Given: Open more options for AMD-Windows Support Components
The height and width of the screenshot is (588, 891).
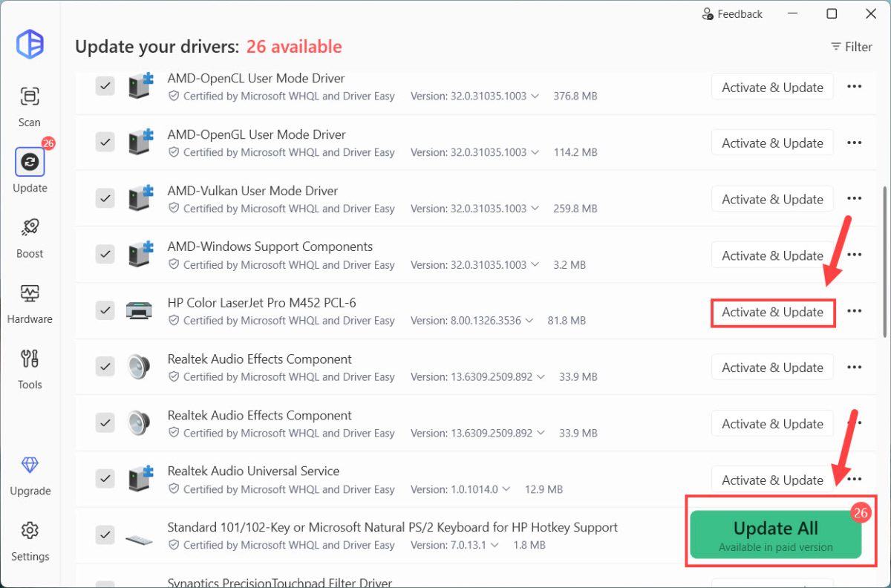Looking at the screenshot, I should [x=855, y=255].
